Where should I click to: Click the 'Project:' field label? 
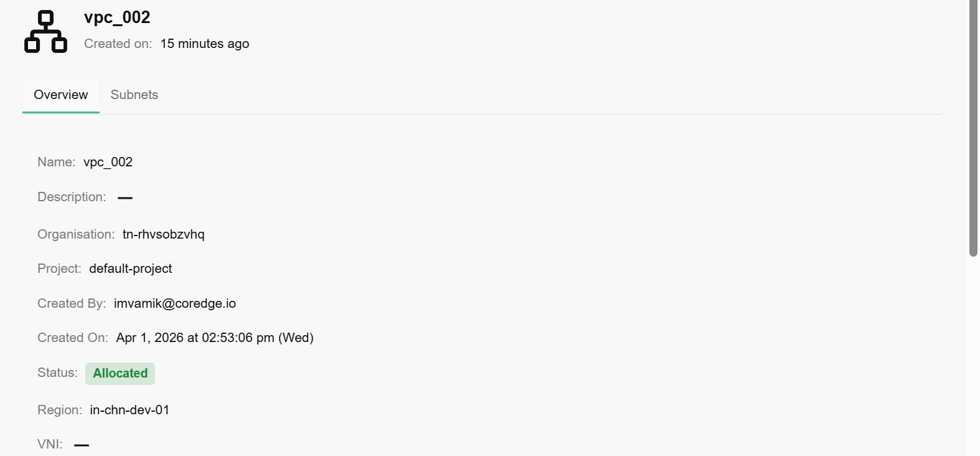(x=59, y=268)
